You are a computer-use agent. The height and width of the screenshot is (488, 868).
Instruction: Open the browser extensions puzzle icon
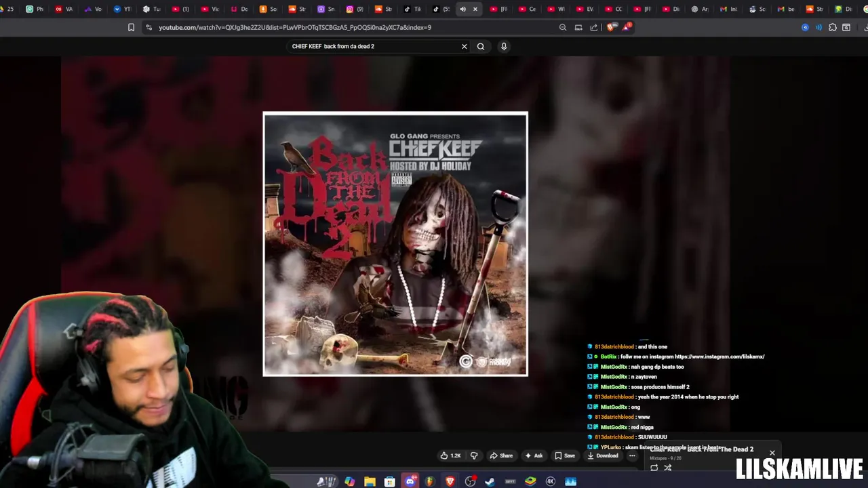tap(833, 27)
